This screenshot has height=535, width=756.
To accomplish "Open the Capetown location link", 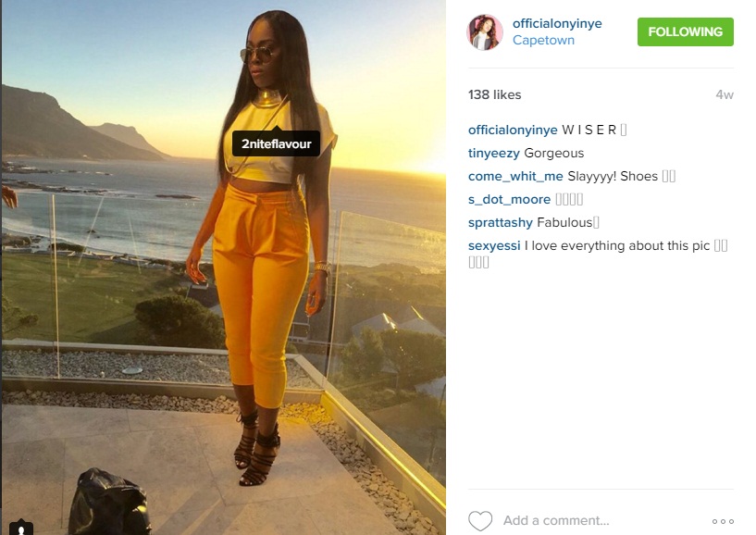I will [543, 40].
